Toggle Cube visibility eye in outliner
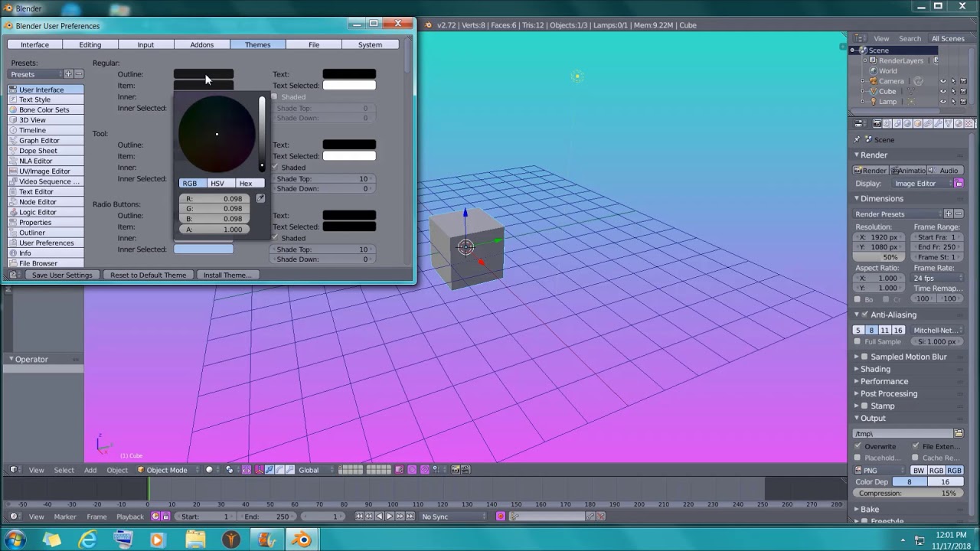 coord(943,91)
